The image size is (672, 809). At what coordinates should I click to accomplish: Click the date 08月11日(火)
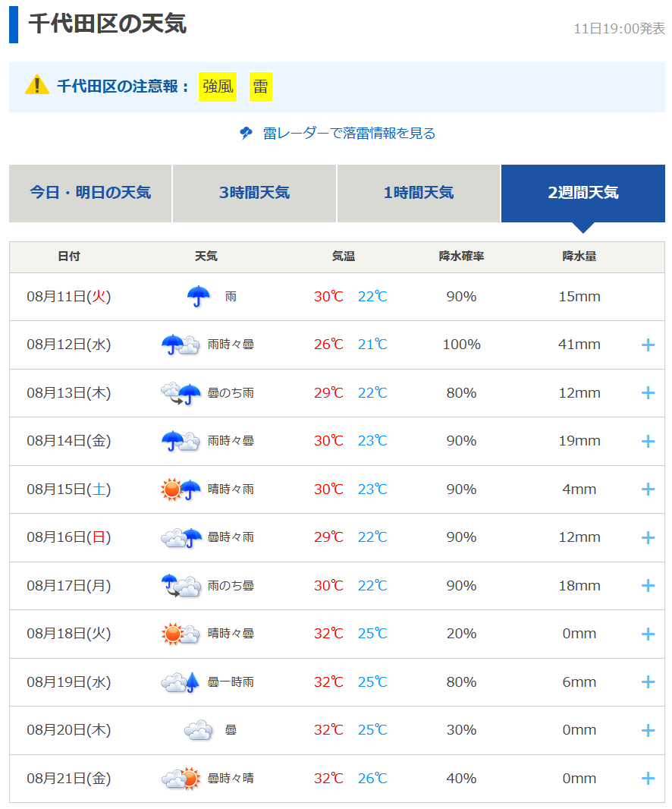[x=69, y=297]
